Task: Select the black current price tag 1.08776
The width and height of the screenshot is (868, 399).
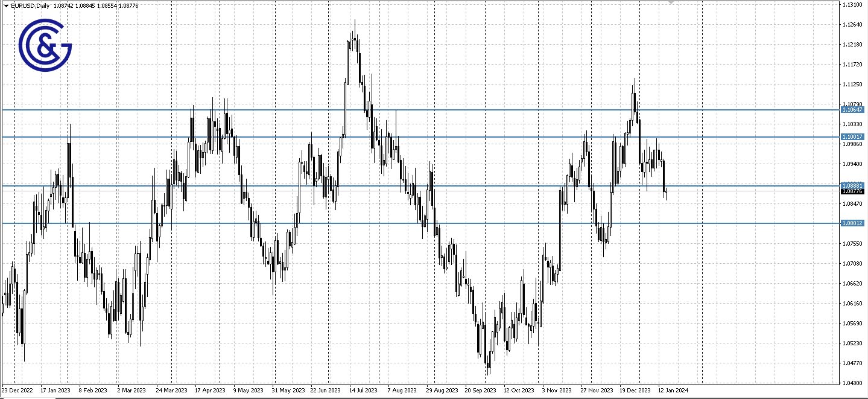Action: click(x=853, y=191)
